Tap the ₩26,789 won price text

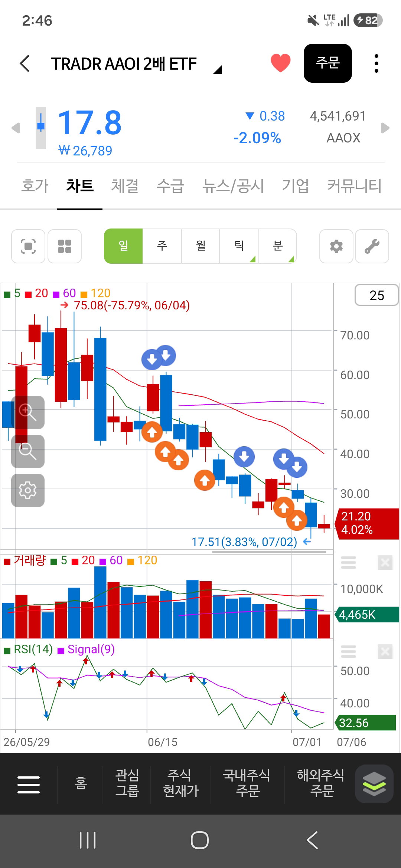click(85, 151)
